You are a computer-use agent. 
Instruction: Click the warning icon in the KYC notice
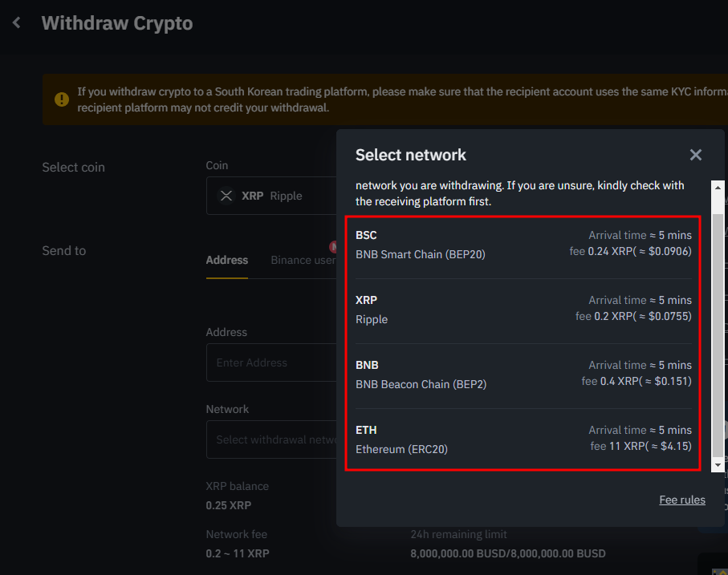coord(62,99)
